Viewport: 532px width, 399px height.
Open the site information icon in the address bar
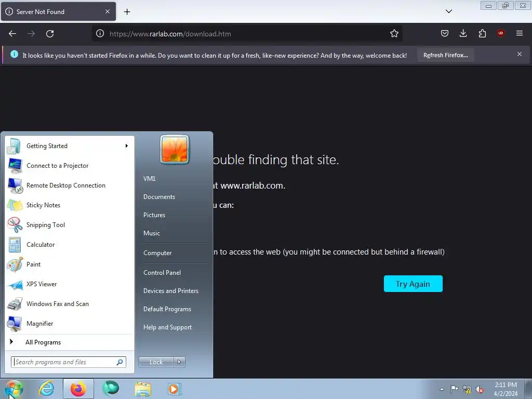pyautogui.click(x=100, y=34)
